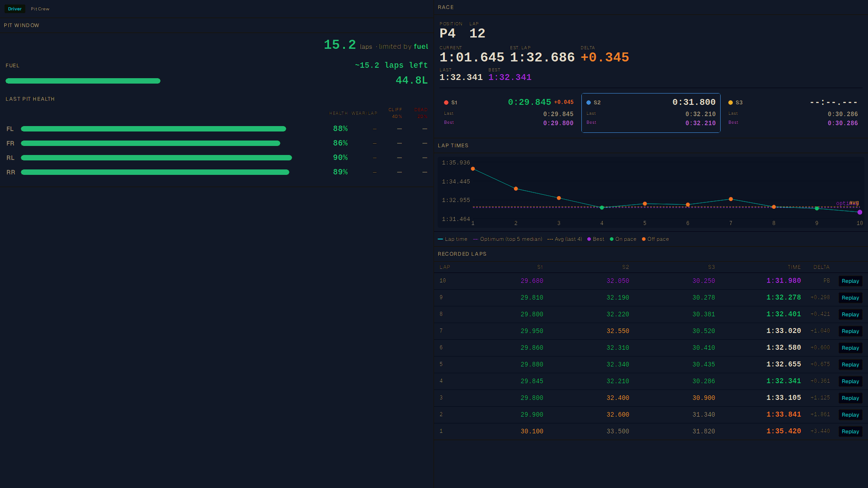Replay lap 10 recording

(850, 281)
